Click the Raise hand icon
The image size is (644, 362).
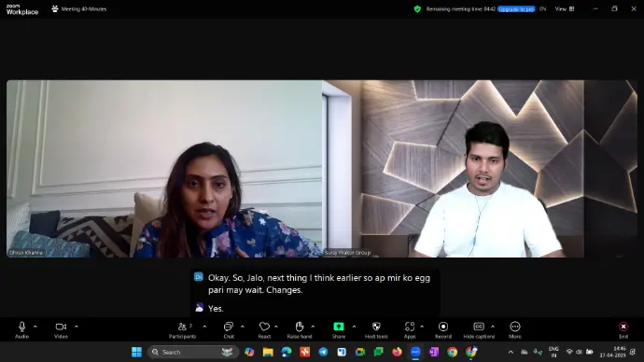pyautogui.click(x=300, y=327)
